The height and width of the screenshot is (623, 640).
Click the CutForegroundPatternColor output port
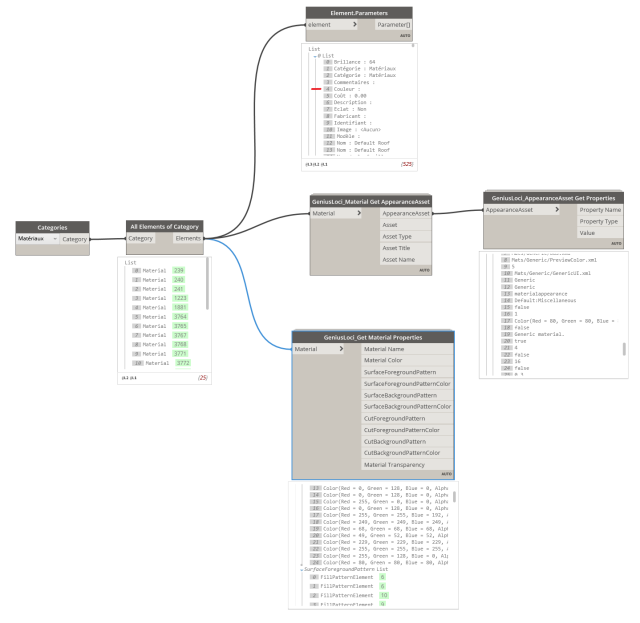[x=407, y=430]
